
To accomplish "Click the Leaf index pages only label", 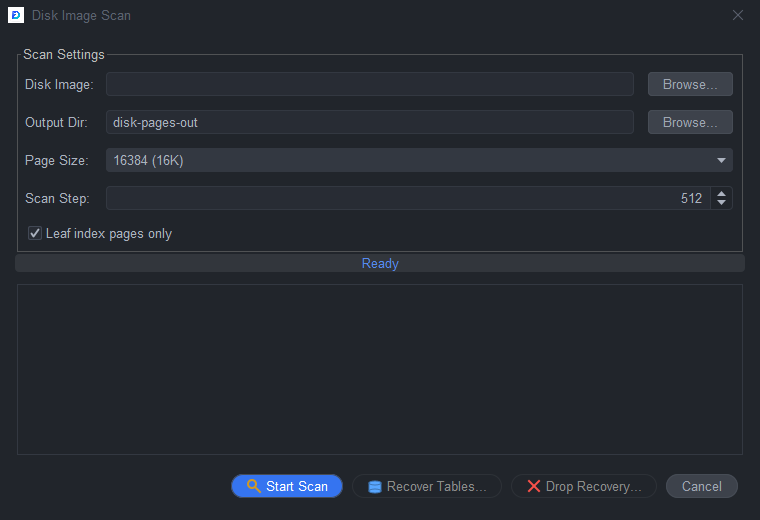I will [109, 234].
